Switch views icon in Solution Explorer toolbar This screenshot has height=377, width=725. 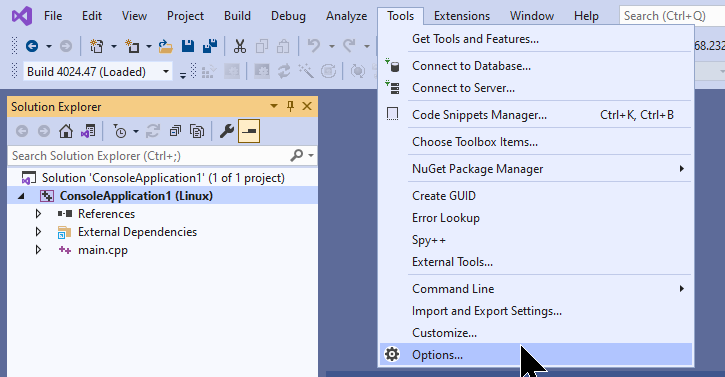coord(88,131)
